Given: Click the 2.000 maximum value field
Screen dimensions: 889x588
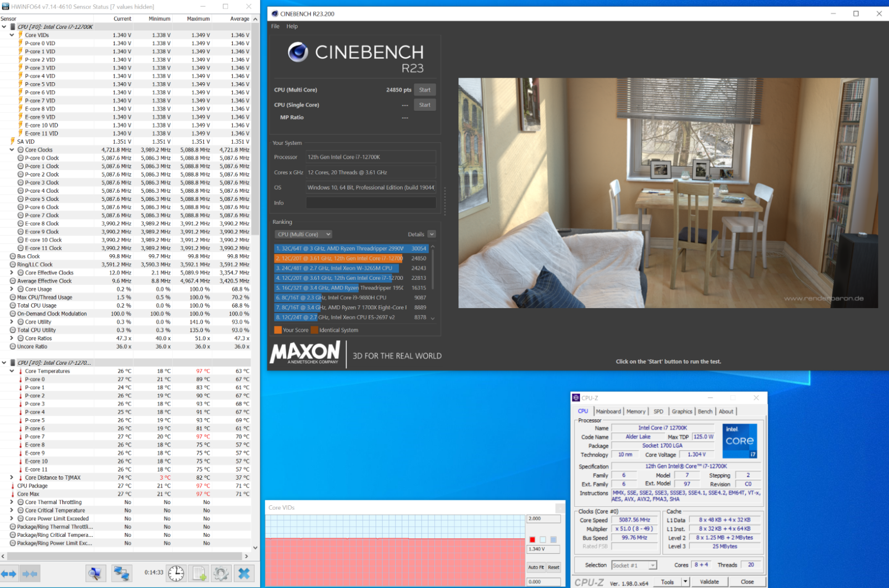Looking at the screenshot, I should tap(543, 519).
